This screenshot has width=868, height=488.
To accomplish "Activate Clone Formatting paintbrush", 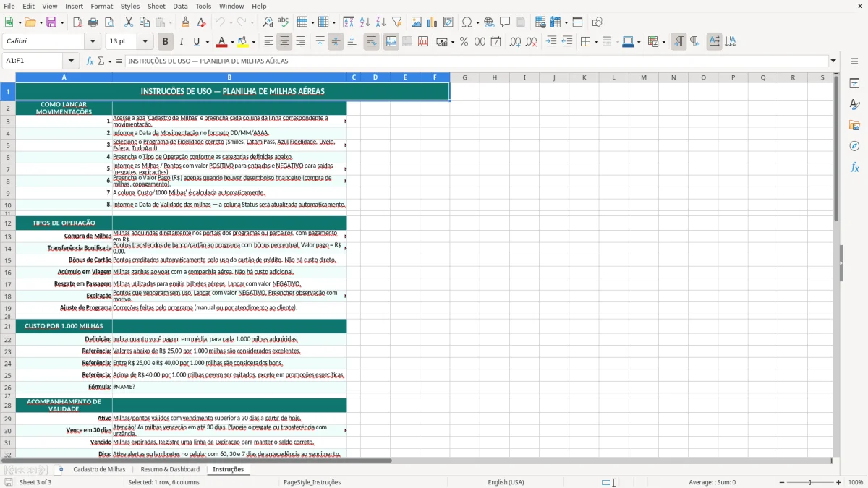I will 185,22.
